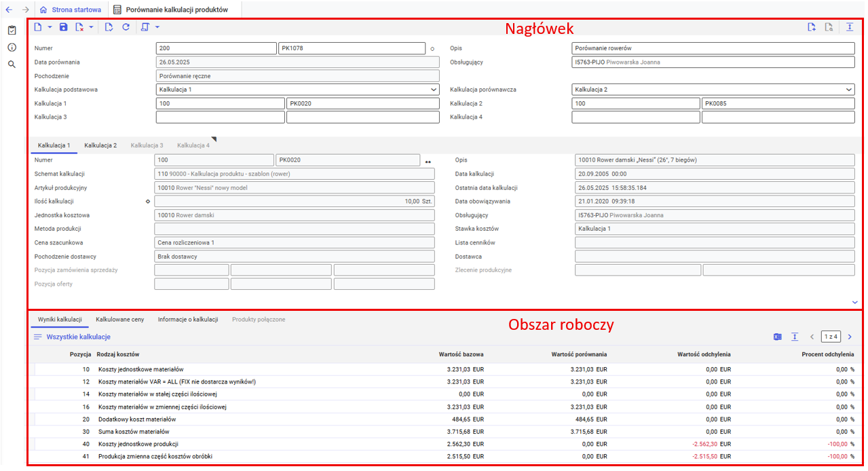
Task: Go to the previous table page
Action: (x=812, y=337)
